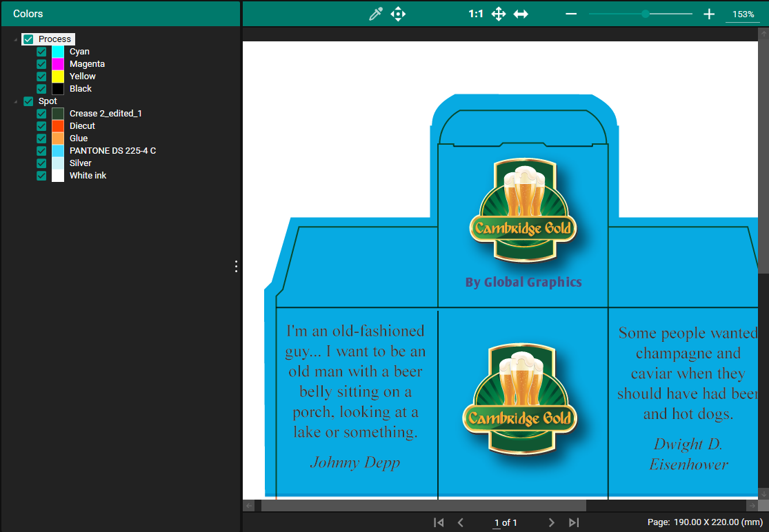Open the panel divider options handle
This screenshot has width=769, height=532.
[237, 266]
